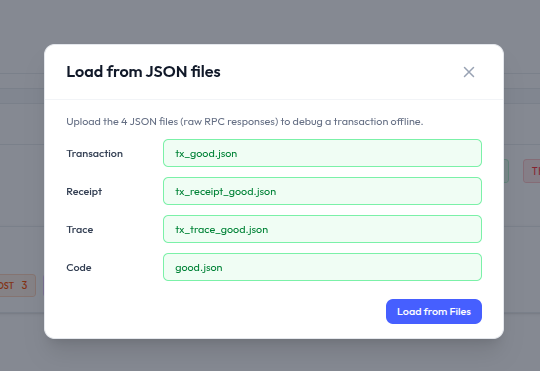Select the Code file field good.json
This screenshot has height=371, width=540.
click(x=322, y=267)
